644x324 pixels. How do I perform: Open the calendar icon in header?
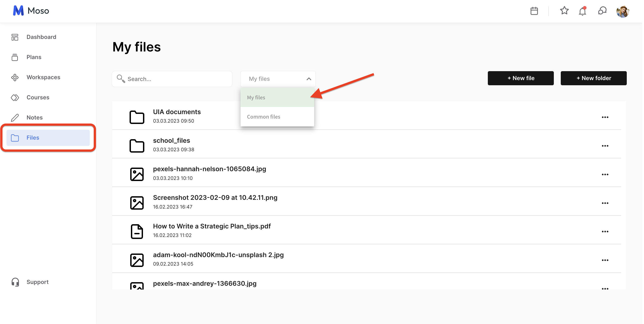click(534, 11)
